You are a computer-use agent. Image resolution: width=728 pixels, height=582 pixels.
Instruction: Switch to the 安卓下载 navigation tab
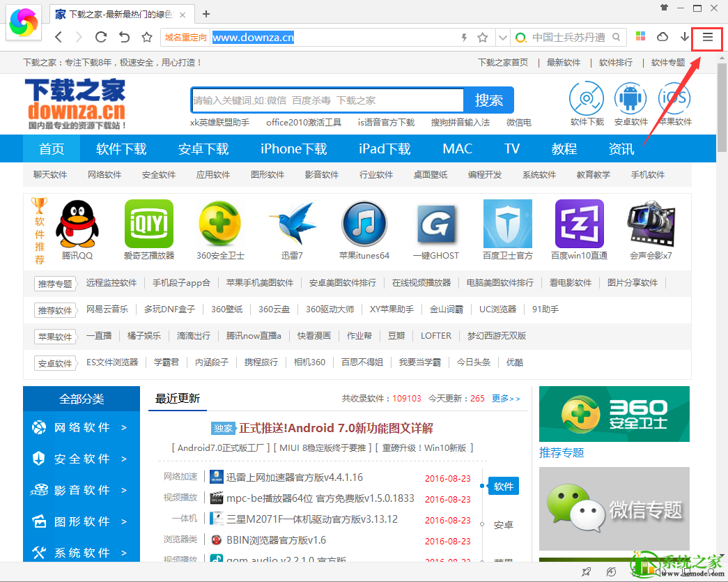coord(203,148)
